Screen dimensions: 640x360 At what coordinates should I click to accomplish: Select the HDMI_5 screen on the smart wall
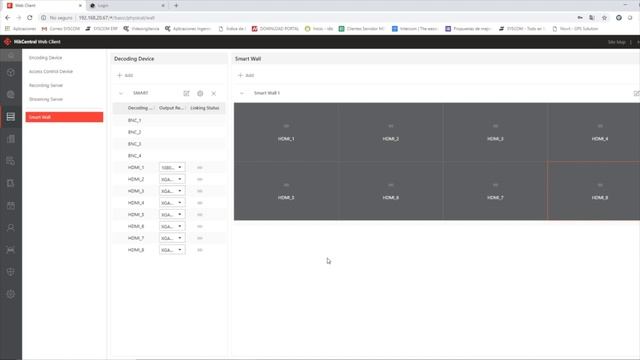286,191
